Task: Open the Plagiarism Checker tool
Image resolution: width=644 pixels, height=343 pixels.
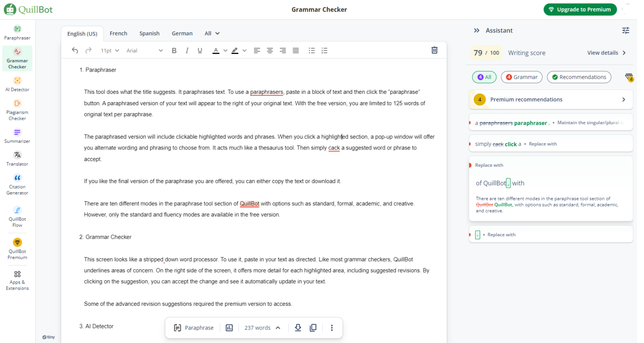Action: point(17,110)
